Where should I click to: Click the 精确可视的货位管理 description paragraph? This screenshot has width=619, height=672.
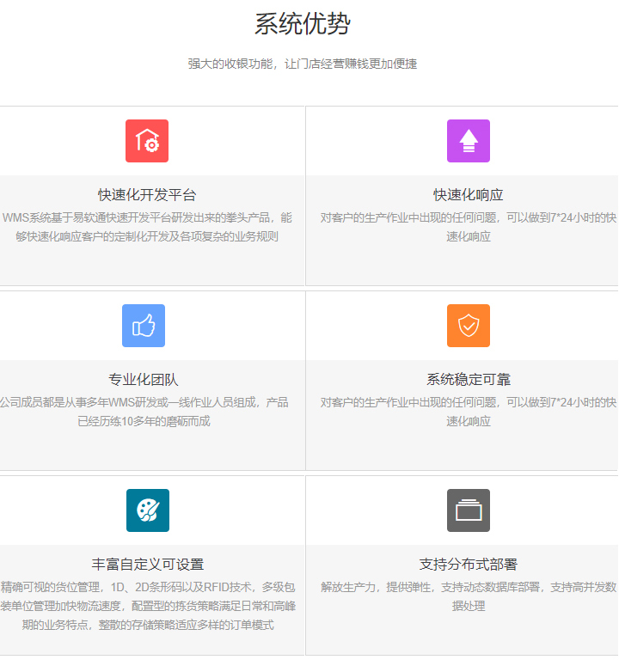(x=147, y=606)
